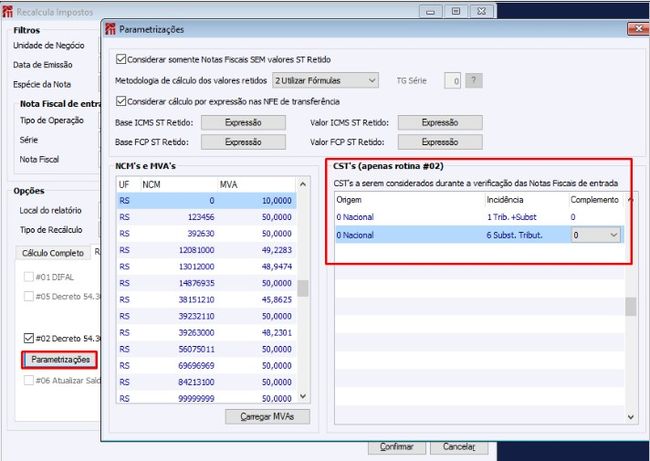Switch to the Cálculo Completo tab
This screenshot has height=461, width=650.
pos(53,253)
